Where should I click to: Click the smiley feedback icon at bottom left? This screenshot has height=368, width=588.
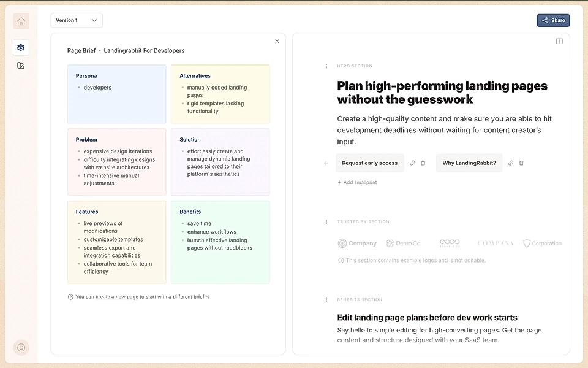21,347
